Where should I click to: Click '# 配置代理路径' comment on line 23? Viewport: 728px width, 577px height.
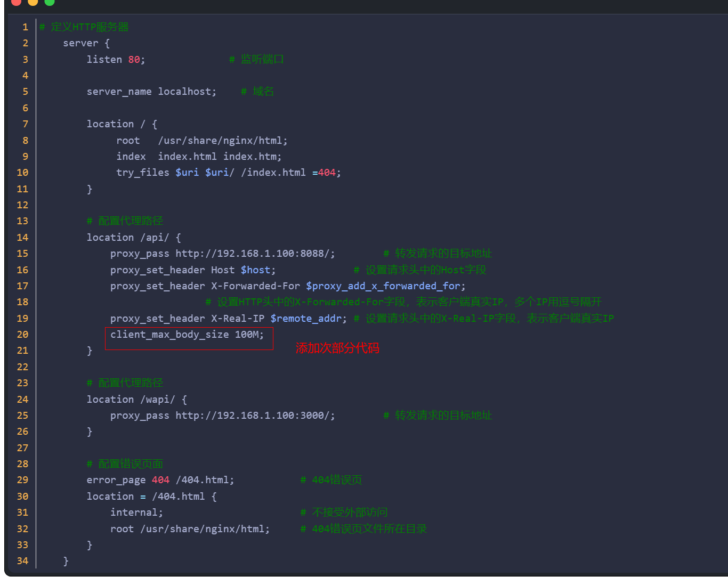point(125,383)
